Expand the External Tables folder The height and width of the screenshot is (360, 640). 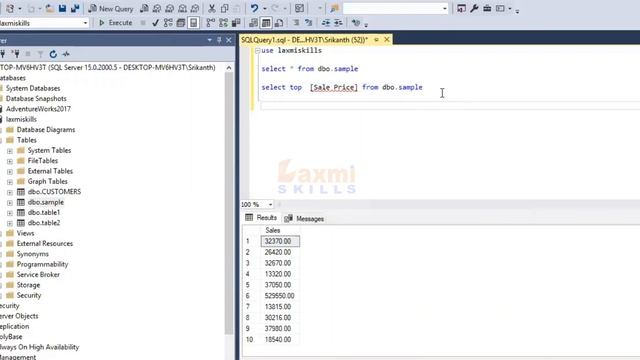pos(10,172)
